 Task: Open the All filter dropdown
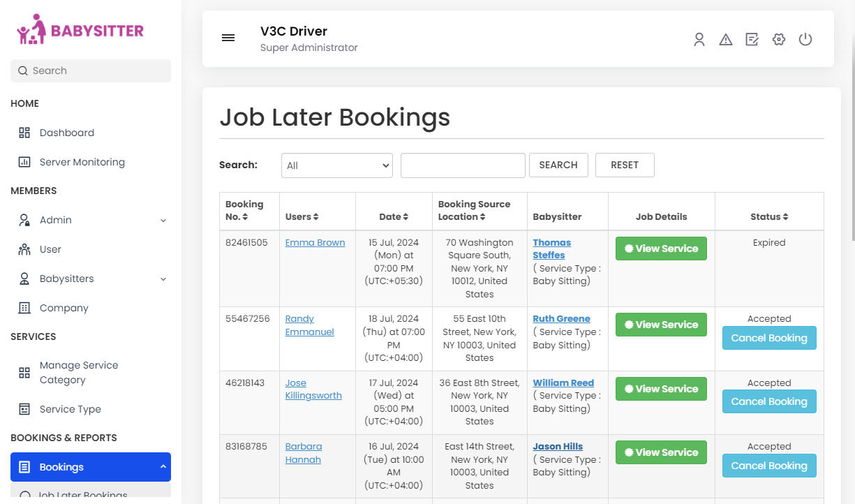tap(336, 165)
